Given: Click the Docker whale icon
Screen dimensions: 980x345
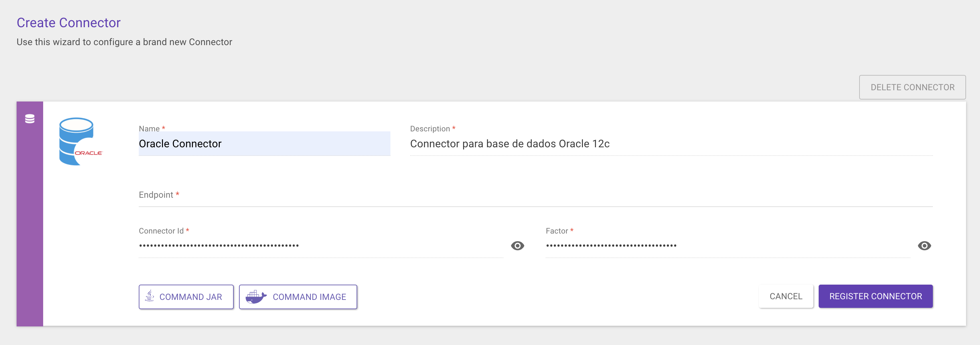Looking at the screenshot, I should 256,296.
